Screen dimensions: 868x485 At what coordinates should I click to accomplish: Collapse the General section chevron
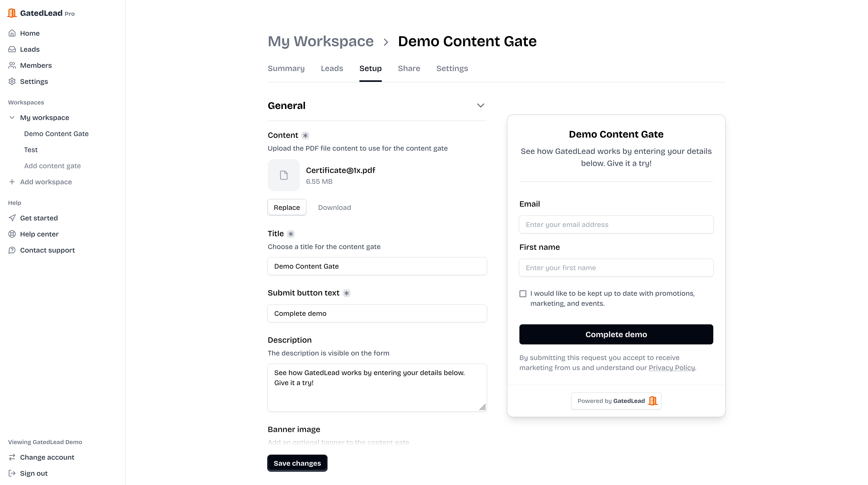click(x=480, y=105)
